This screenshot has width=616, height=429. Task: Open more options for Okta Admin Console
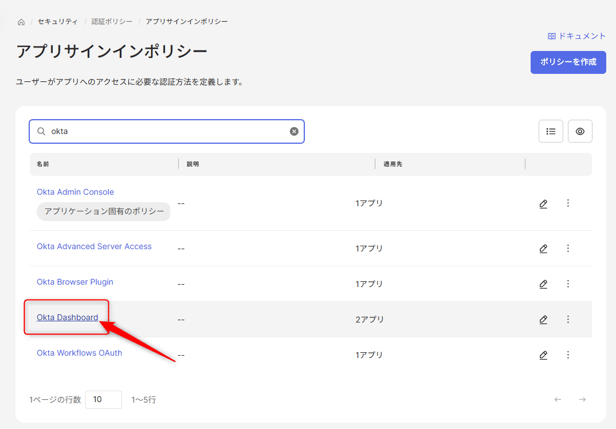(568, 203)
